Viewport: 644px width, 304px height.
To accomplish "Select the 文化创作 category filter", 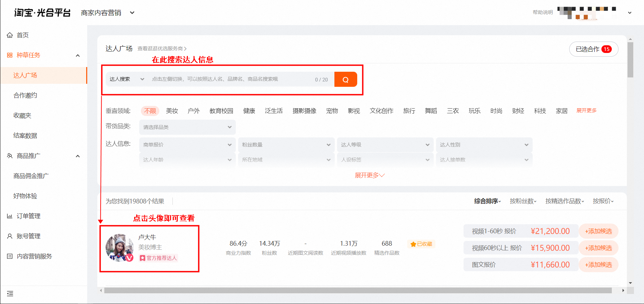I will pyautogui.click(x=381, y=111).
